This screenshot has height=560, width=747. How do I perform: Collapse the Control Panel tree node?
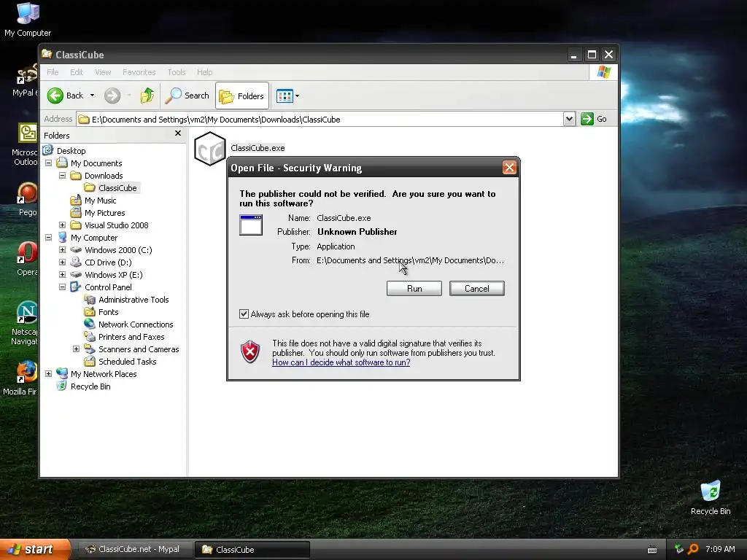pyautogui.click(x=63, y=287)
